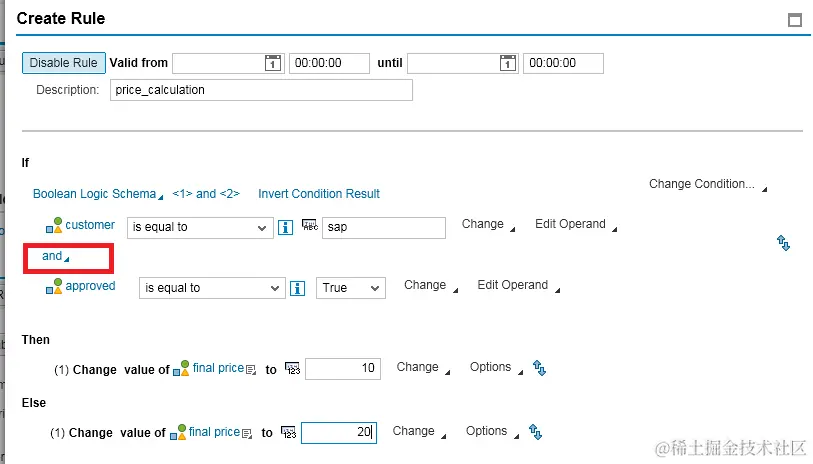The image size is (813, 464).
Task: Open the Valid from date calendar picker
Action: click(273, 63)
